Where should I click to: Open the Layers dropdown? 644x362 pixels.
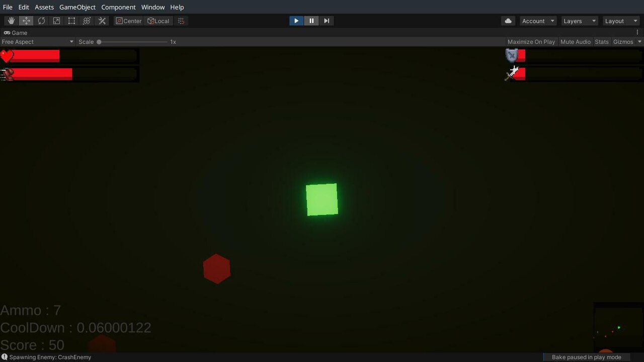[579, 21]
